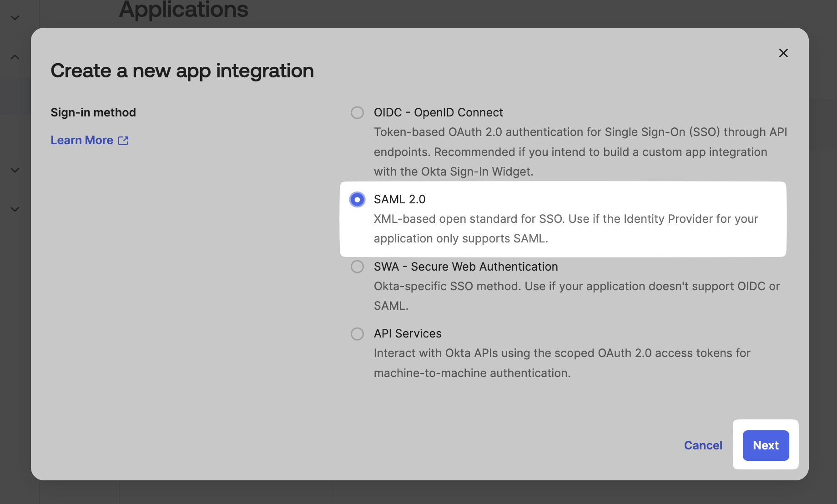Select the SAML 2.0 radio button
837x504 pixels.
[x=357, y=199]
